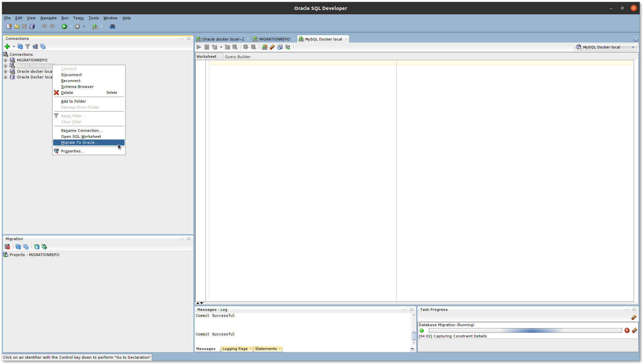
Task: Clear the worksheet with the eraser icon
Action: 272,47
